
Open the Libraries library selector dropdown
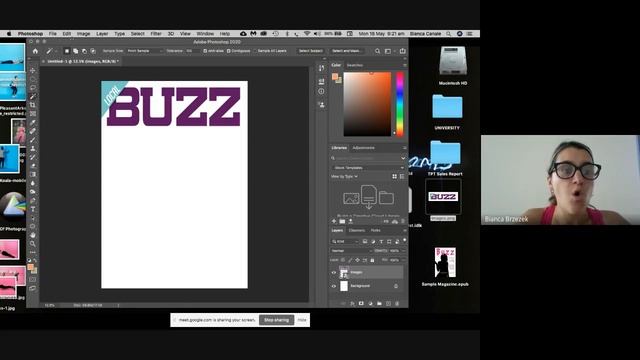click(368, 168)
